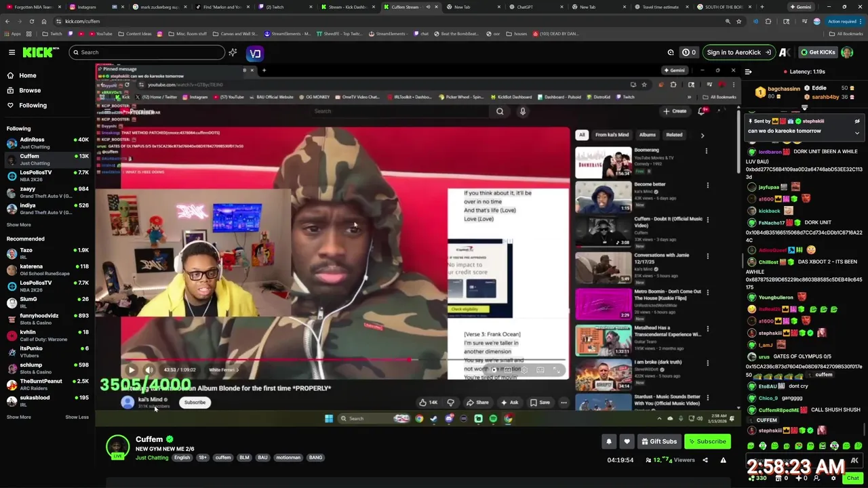Seek in the YouTube video progress bar
Screen dimensions: 868x488
click(344, 361)
